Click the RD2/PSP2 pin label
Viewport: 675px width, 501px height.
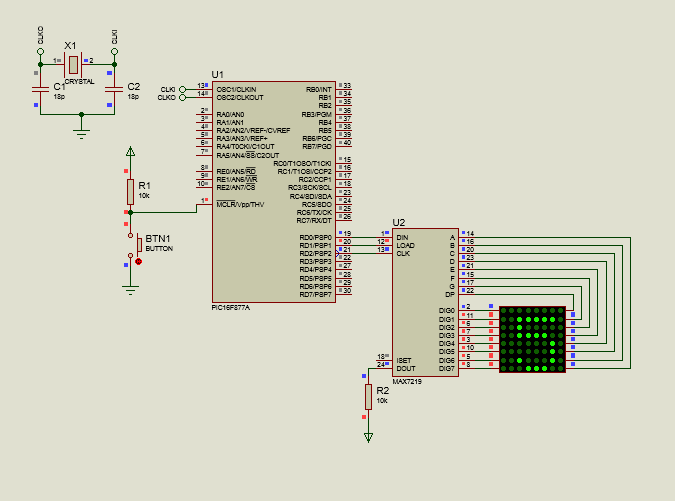316,254
